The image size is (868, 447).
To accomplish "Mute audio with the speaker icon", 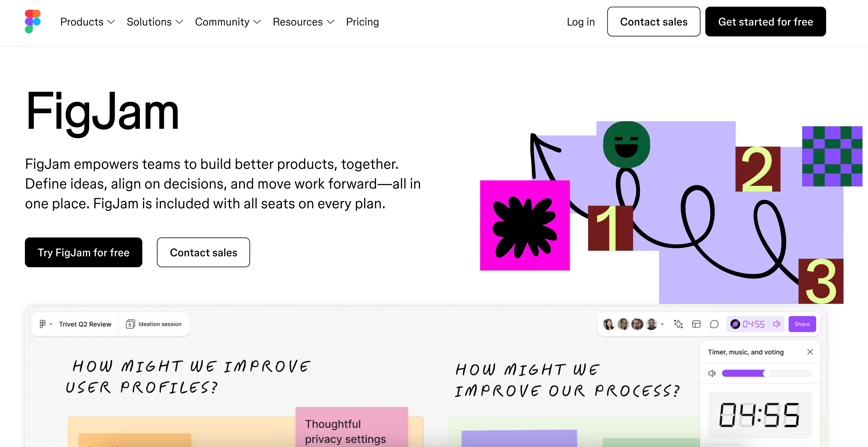I will tap(777, 324).
